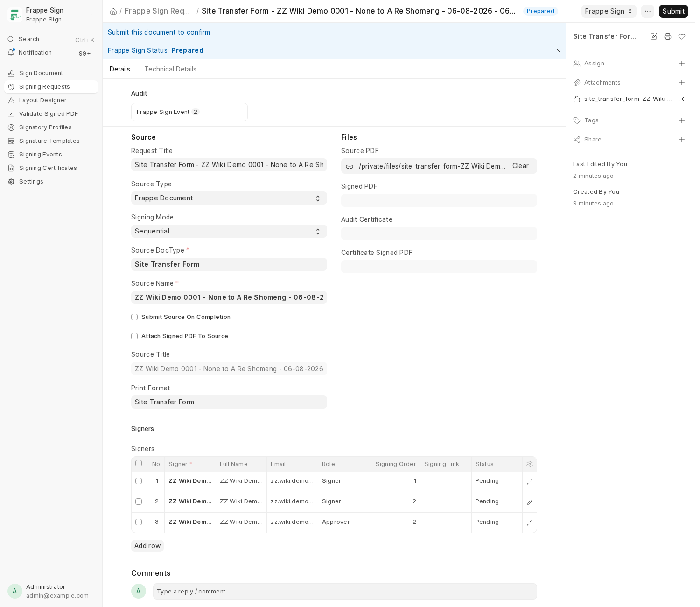Switch to the Technical Details tab
This screenshot has width=700, height=607.
coord(170,69)
